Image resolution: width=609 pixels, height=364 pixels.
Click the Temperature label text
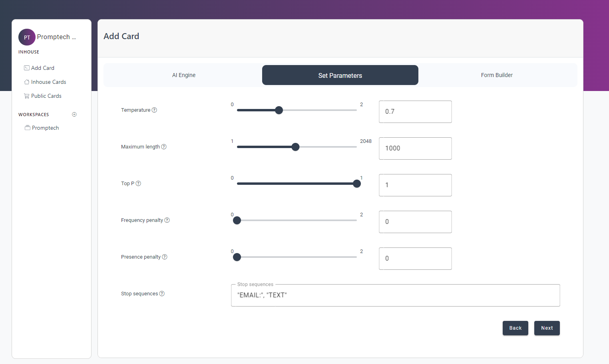coord(136,110)
